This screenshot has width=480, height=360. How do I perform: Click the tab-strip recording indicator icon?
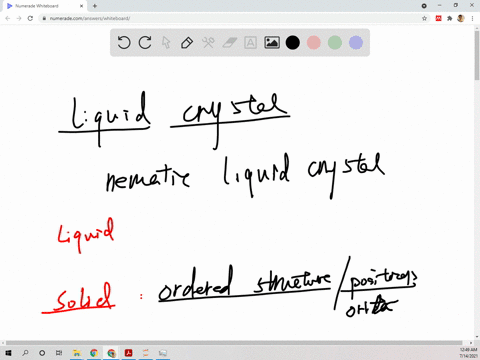click(x=424, y=6)
